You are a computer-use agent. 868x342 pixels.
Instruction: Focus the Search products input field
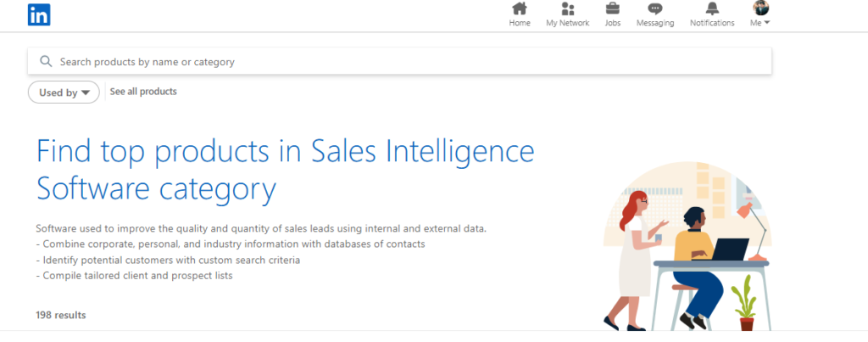click(400, 62)
